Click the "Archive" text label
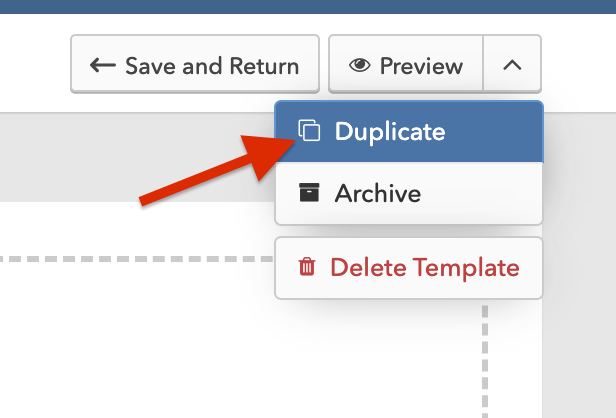The height and width of the screenshot is (418, 616). pos(378,193)
